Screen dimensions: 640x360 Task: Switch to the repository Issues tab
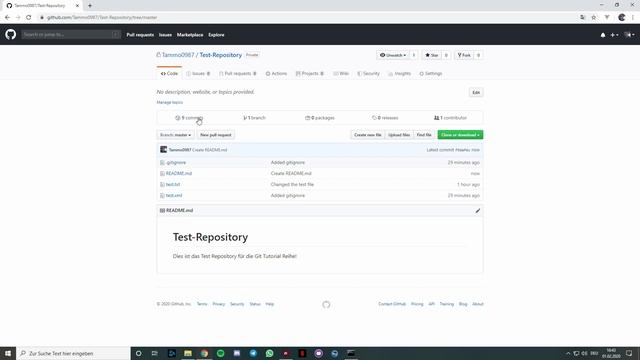pyautogui.click(x=198, y=73)
